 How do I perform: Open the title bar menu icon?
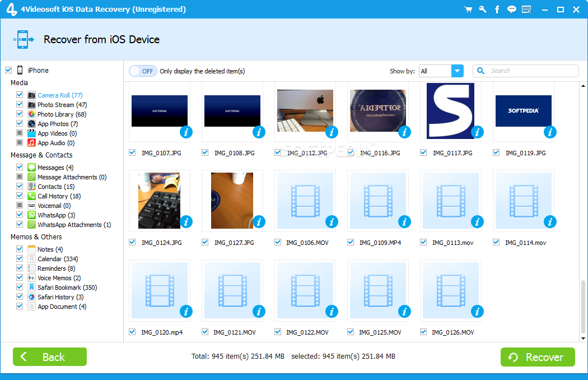point(526,10)
